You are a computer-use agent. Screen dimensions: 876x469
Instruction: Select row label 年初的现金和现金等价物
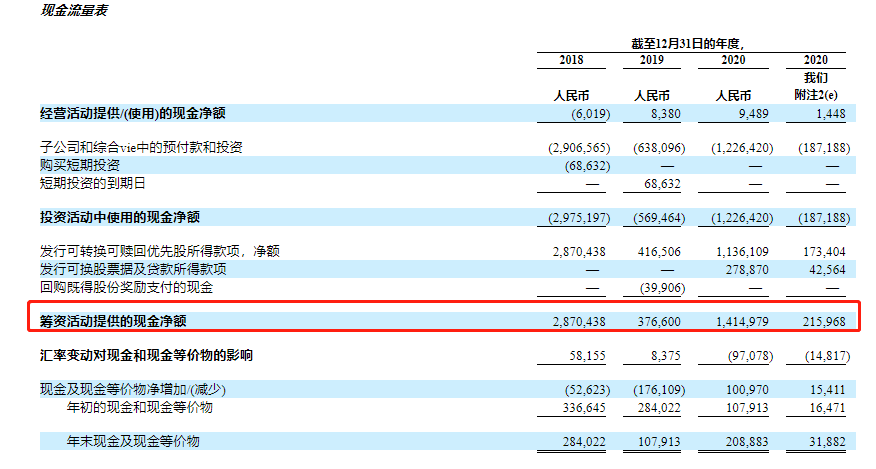point(140,407)
